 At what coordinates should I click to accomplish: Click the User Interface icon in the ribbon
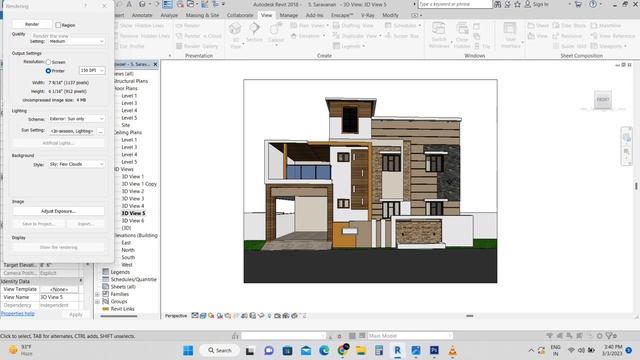[510, 29]
